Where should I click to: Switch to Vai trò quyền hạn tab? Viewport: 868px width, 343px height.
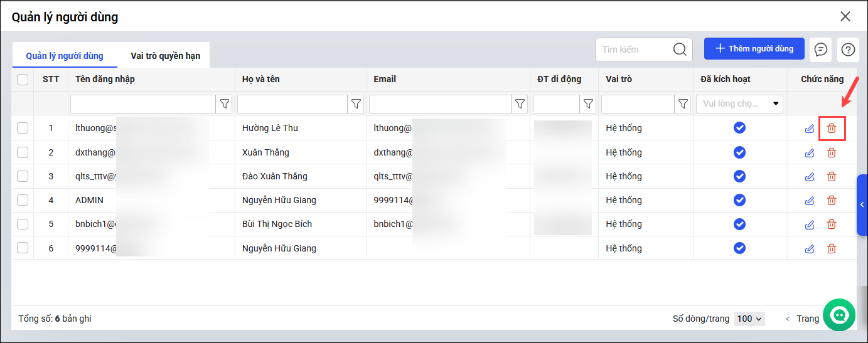(x=165, y=56)
